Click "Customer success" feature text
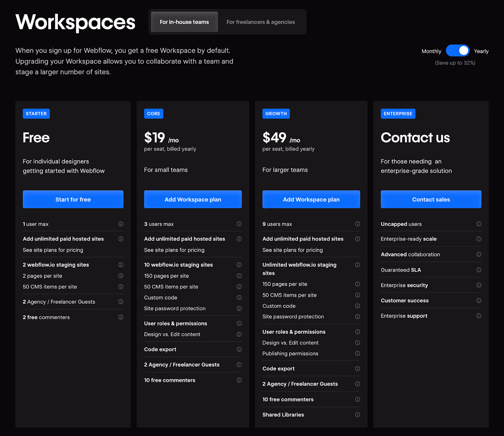 404,301
